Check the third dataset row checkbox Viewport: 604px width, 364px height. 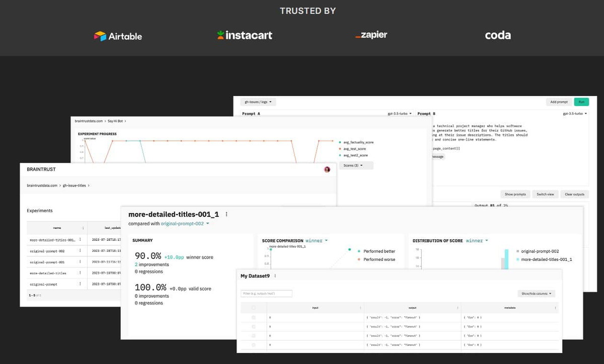click(x=254, y=336)
